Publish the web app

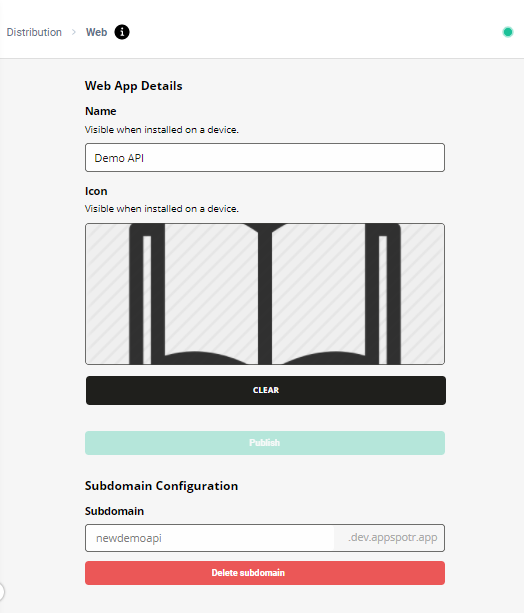[x=265, y=443]
